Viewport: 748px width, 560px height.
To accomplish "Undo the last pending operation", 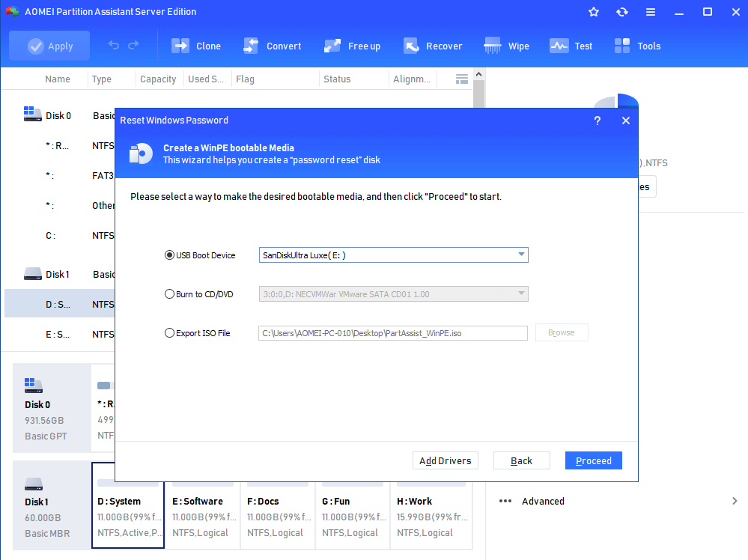I will 114,46.
